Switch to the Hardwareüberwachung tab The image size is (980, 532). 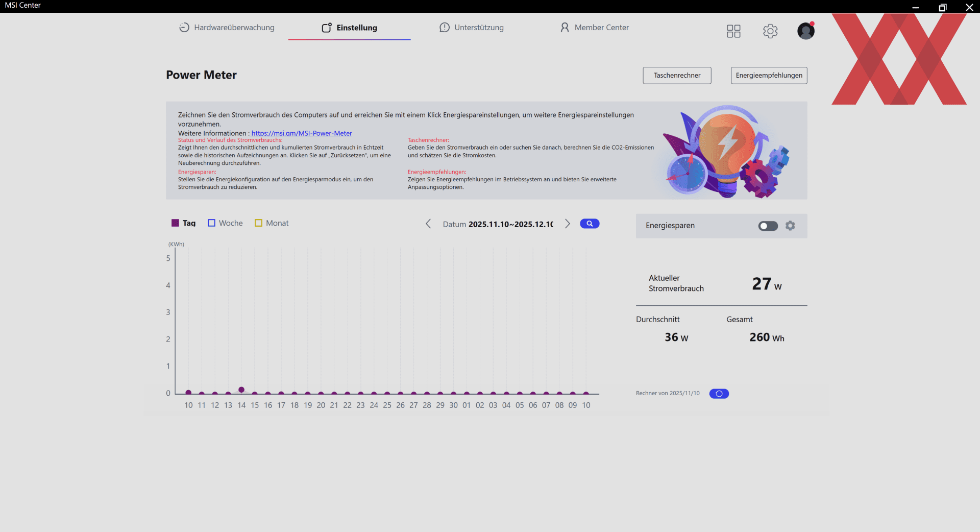tap(227, 28)
